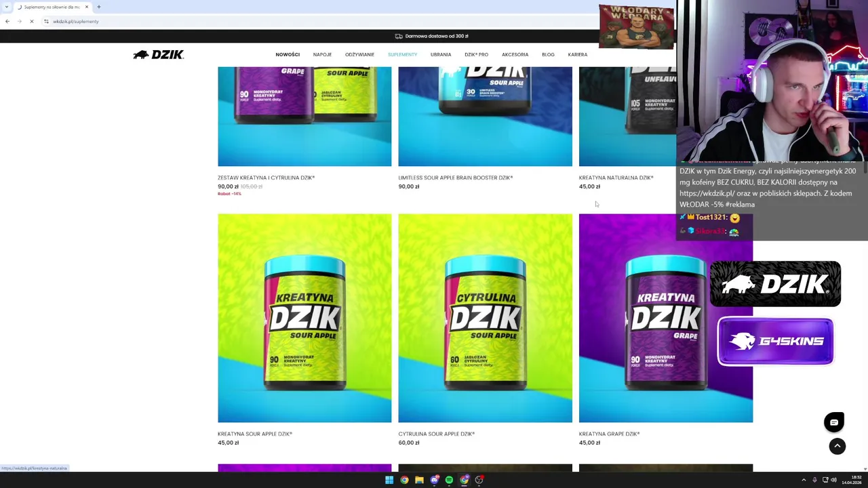Click the 45,00 zł Kreatyna Naturalna price
The image size is (868, 488).
tap(589, 186)
